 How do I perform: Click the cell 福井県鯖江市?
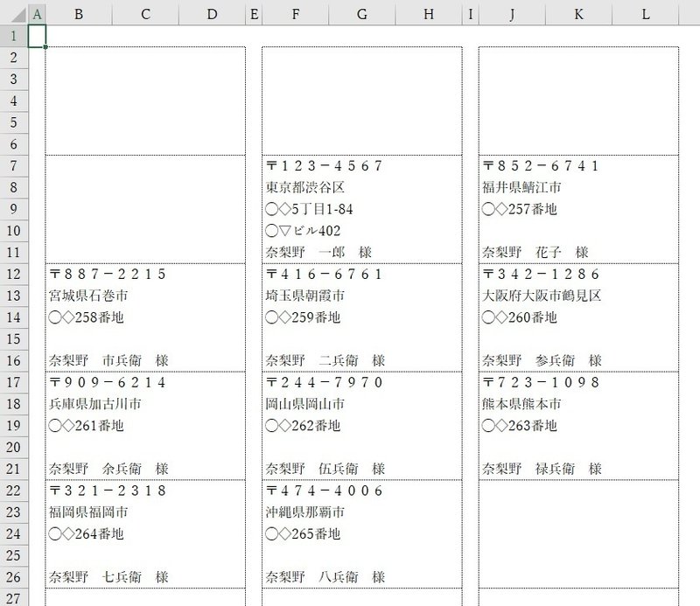(521, 187)
